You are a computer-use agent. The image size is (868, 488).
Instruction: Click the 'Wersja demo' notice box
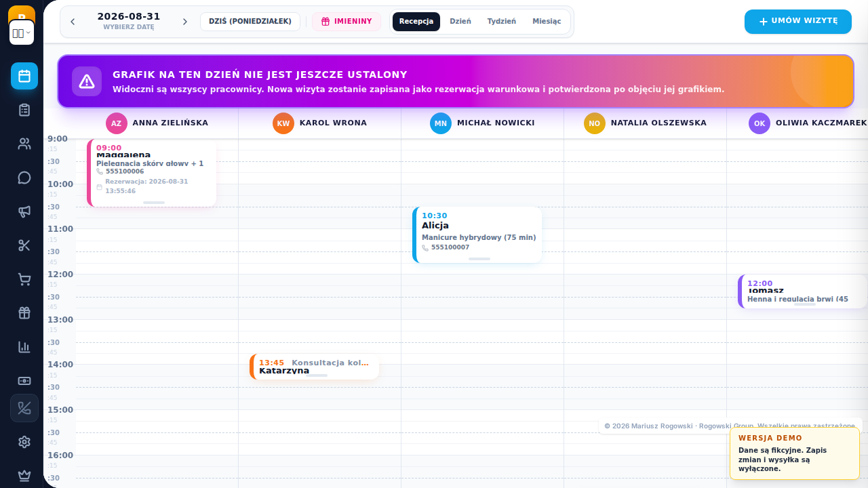pyautogui.click(x=795, y=453)
